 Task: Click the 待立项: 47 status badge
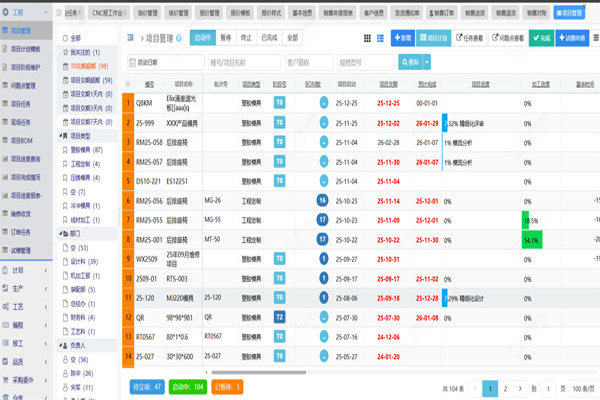point(147,387)
